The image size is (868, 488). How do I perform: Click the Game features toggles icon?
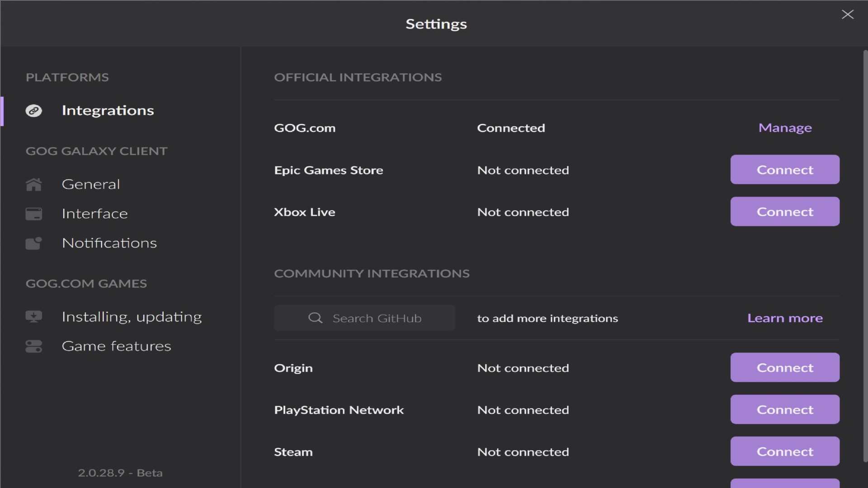tap(34, 346)
